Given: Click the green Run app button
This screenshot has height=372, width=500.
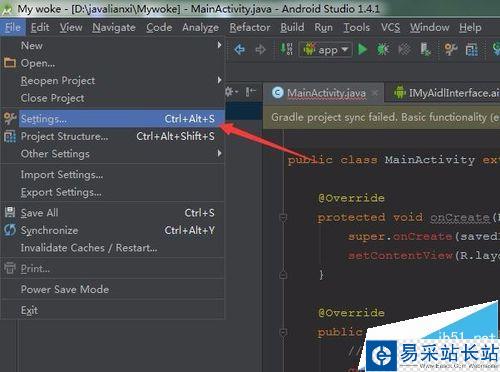Looking at the screenshot, I should tap(362, 49).
